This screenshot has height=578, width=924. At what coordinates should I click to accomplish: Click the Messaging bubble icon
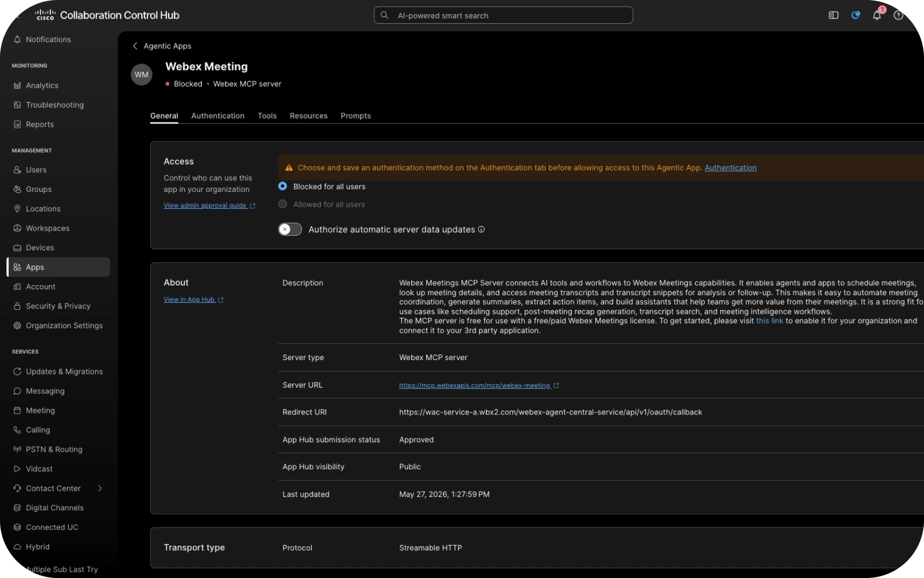(x=17, y=391)
